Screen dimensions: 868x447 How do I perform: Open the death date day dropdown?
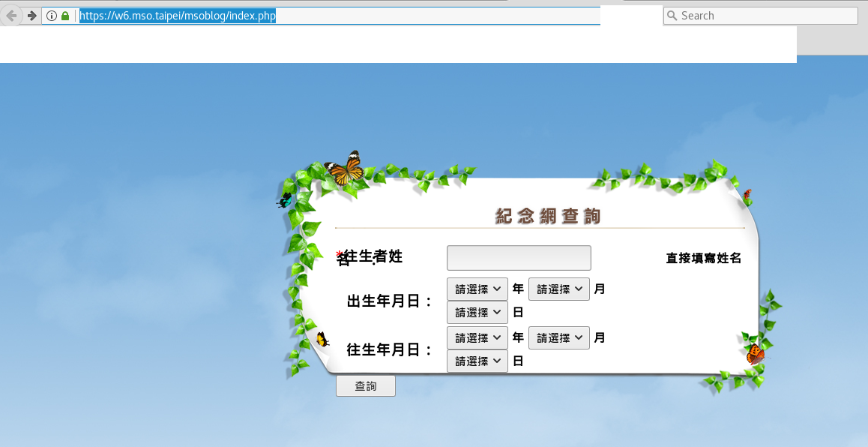477,361
